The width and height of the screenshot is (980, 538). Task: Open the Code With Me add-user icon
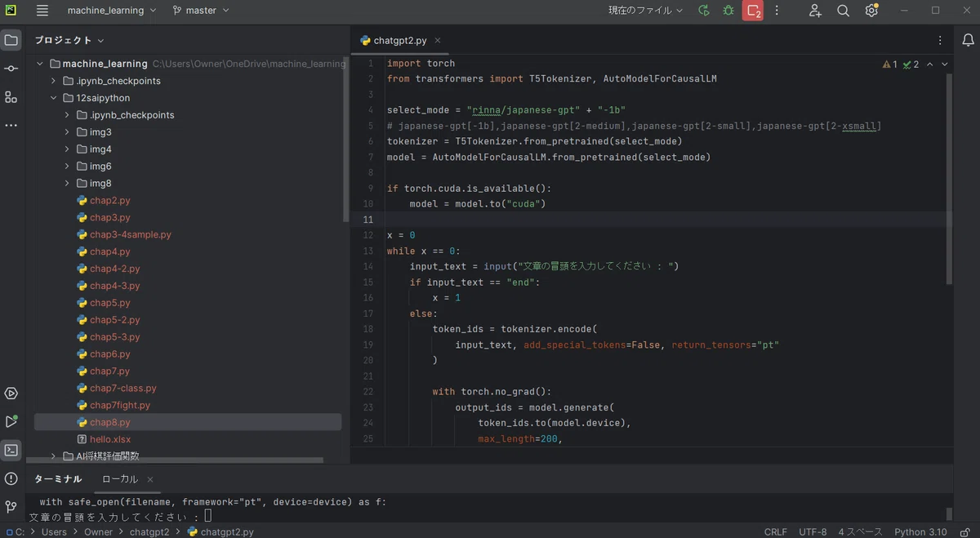[815, 11]
